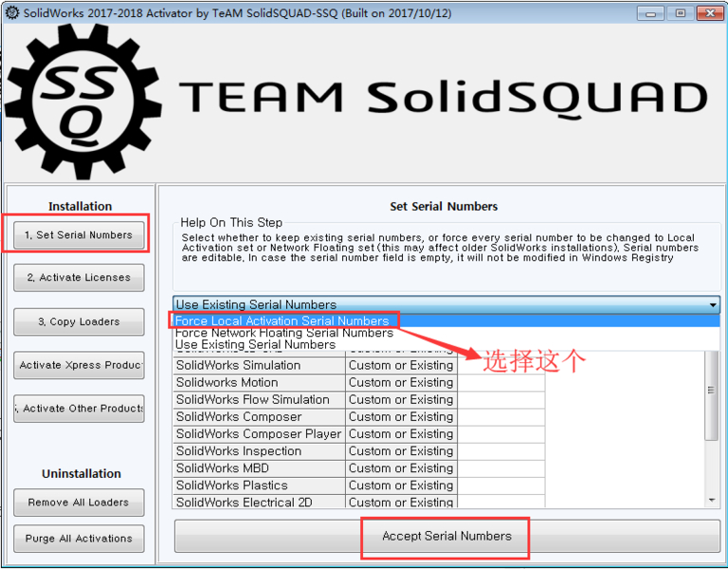Close the SolidWorks Activator window
728x569 pixels.
coord(710,13)
